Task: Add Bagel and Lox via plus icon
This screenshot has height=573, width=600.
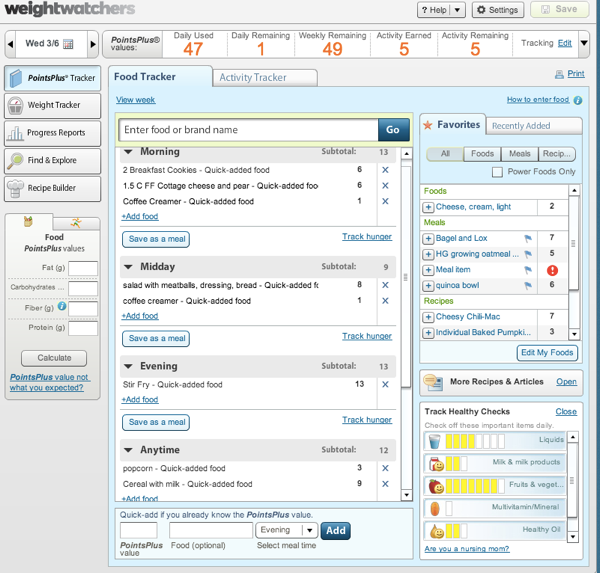Action: pyautogui.click(x=428, y=239)
